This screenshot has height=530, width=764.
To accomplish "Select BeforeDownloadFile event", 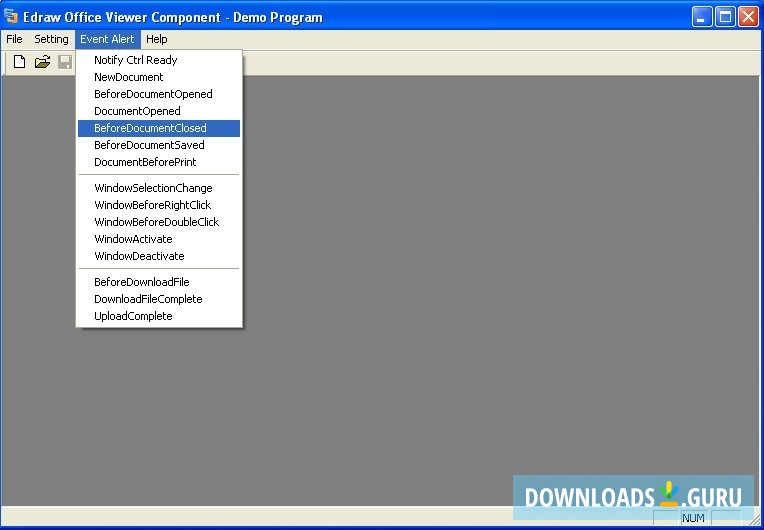I will [159, 283].
